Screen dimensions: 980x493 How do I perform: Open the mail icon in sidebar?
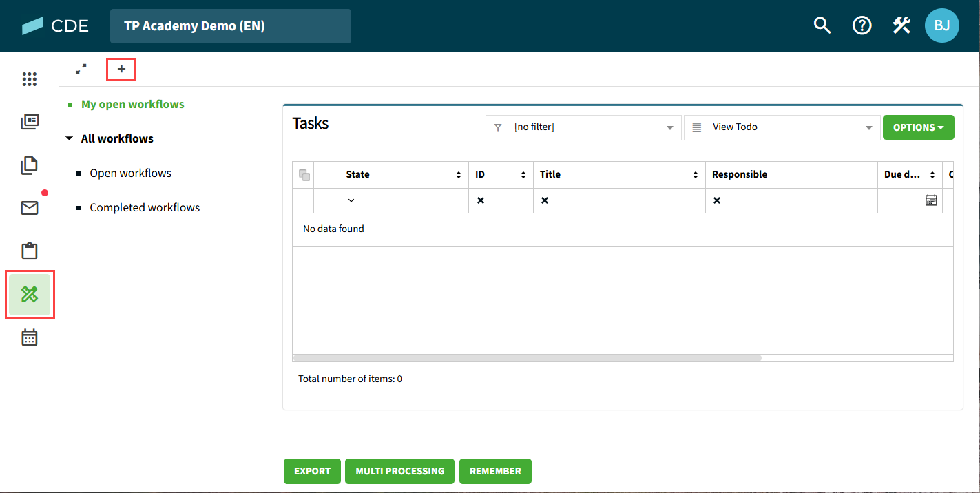(29, 208)
